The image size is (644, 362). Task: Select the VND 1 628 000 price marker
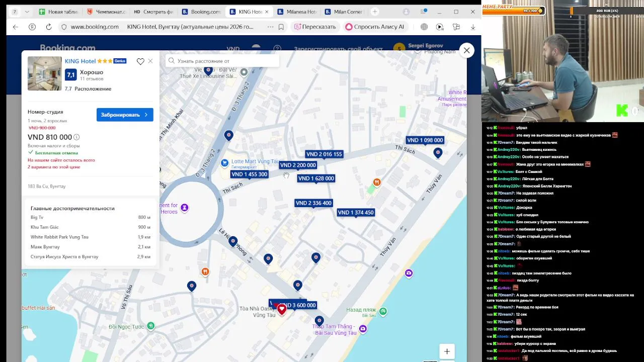(316, 178)
